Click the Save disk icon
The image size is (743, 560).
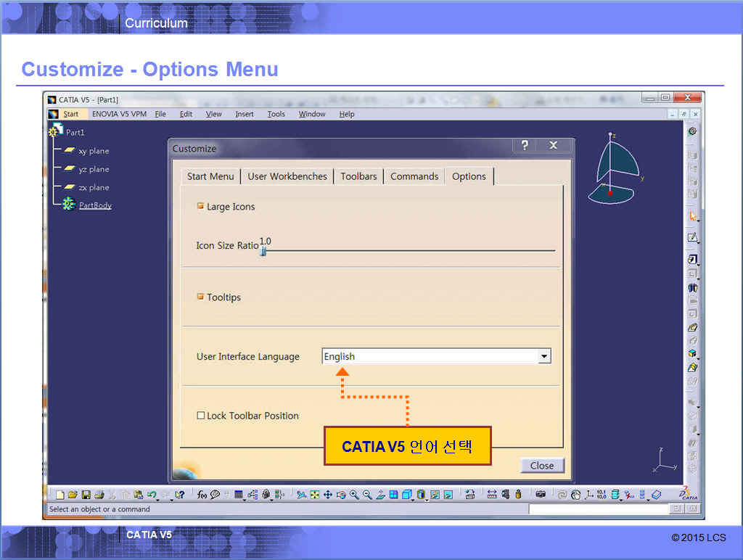point(86,495)
